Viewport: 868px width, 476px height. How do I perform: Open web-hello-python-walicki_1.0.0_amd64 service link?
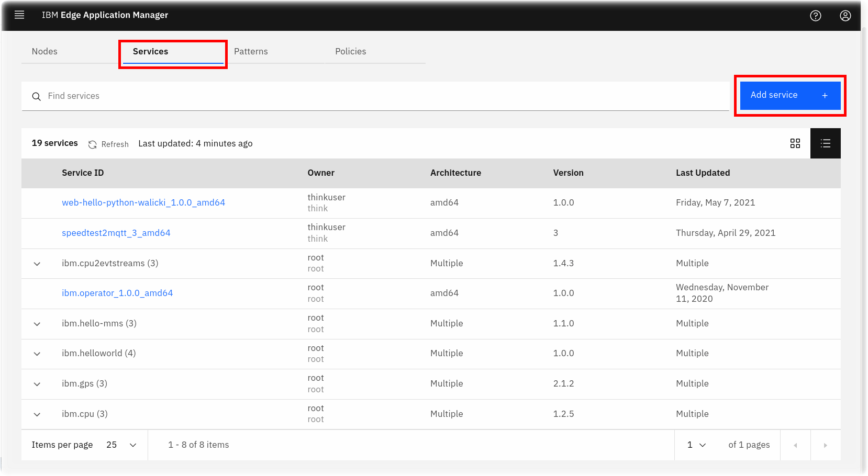[143, 202]
